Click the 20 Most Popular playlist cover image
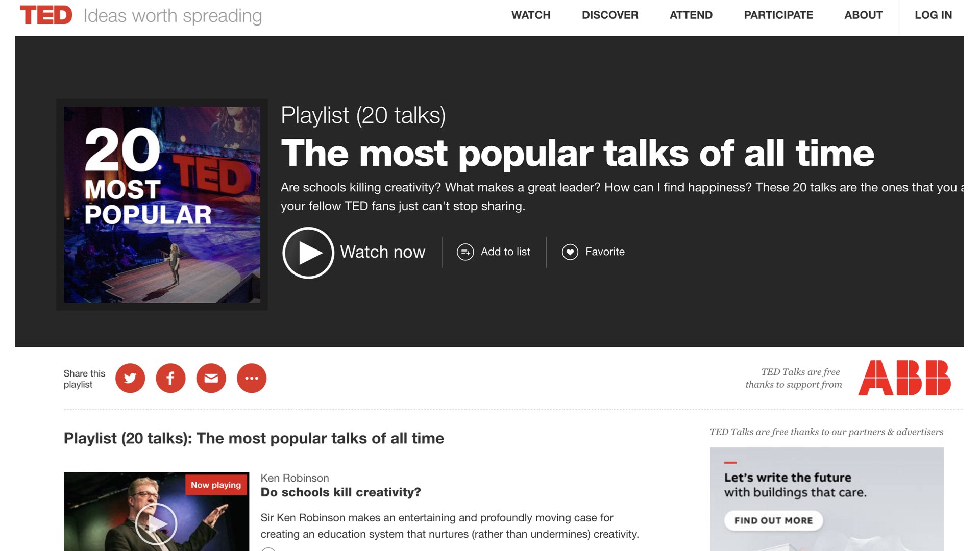Viewport: 980px width, 551px height. [x=162, y=205]
